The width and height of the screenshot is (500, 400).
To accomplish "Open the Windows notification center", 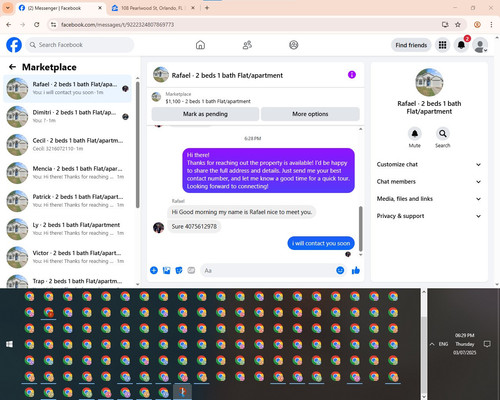I will point(487,344).
